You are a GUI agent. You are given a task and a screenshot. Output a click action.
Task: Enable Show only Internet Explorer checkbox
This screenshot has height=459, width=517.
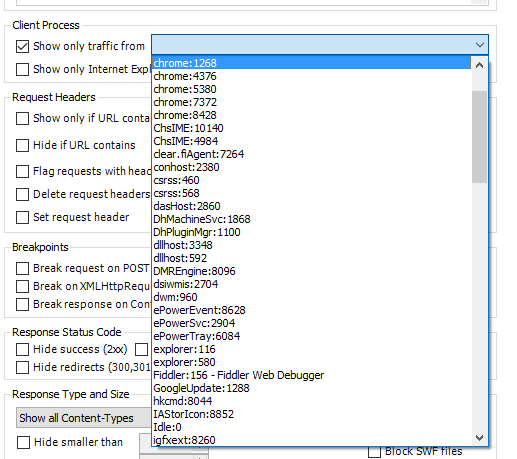click(22, 69)
